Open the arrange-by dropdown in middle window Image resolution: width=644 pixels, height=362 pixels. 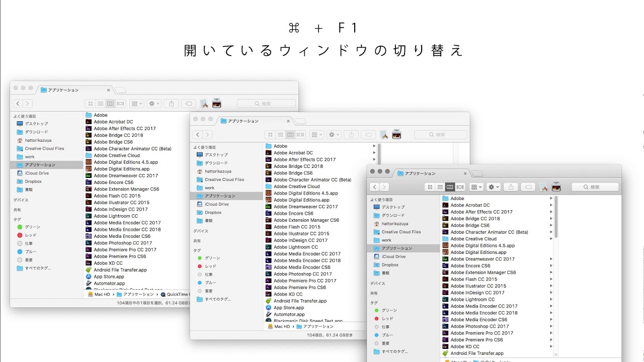tap(317, 135)
